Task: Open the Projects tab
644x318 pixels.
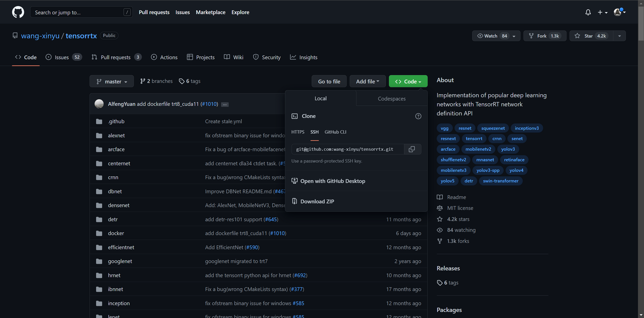Action: tap(201, 57)
